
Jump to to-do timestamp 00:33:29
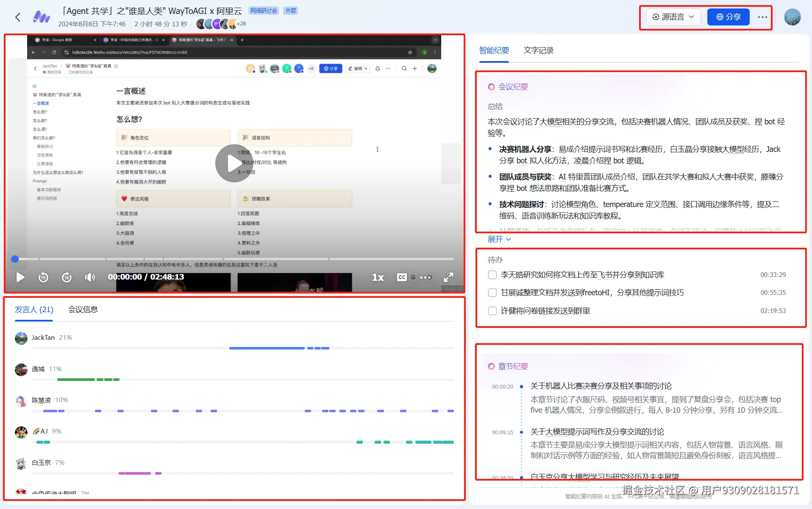click(773, 275)
